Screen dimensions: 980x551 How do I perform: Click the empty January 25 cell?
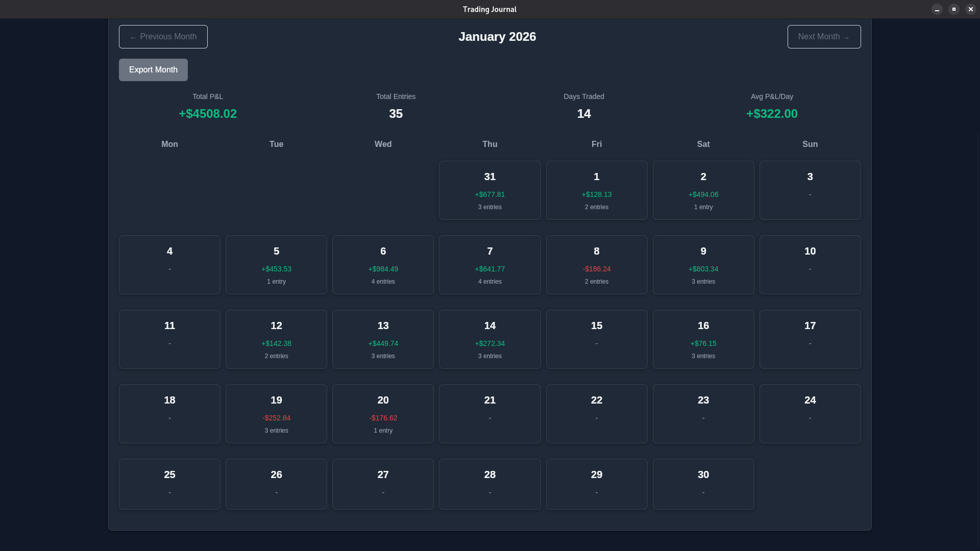point(169,484)
